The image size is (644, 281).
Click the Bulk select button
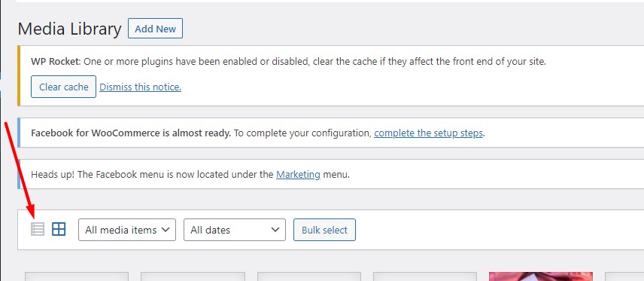pos(324,230)
